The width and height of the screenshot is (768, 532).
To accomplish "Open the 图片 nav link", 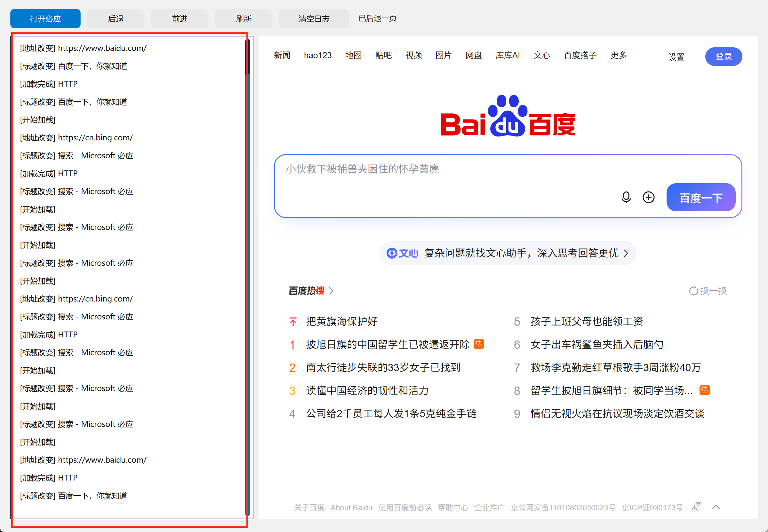I will 444,55.
